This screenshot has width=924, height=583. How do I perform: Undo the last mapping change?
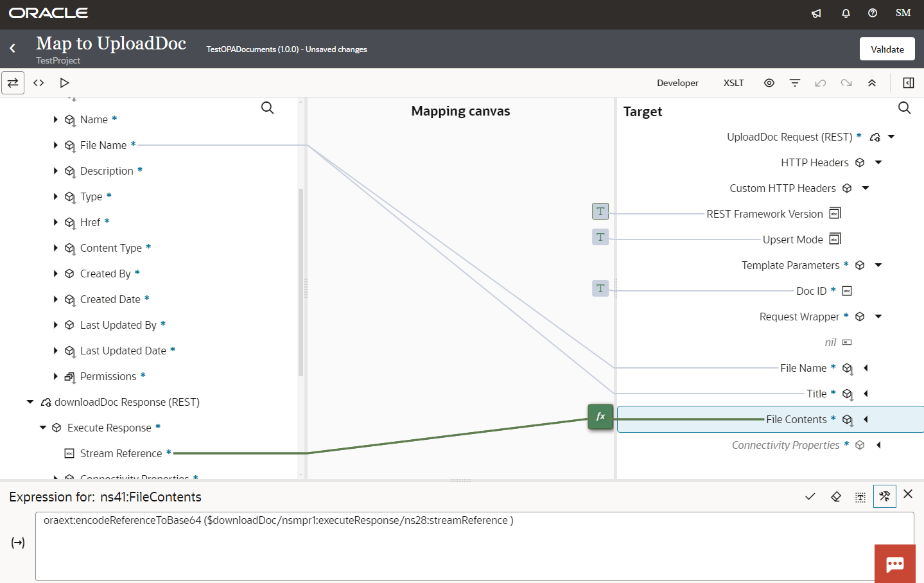point(821,83)
